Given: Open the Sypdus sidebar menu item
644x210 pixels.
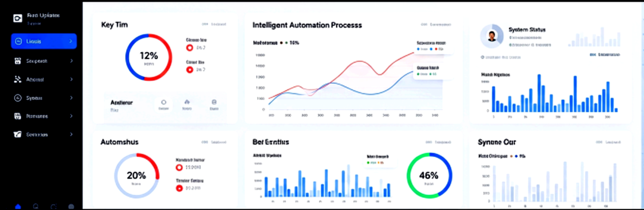Looking at the screenshot, I should tap(34, 98).
